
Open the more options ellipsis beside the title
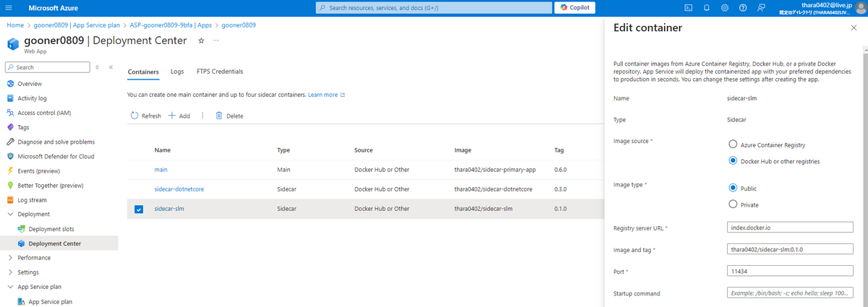216,40
